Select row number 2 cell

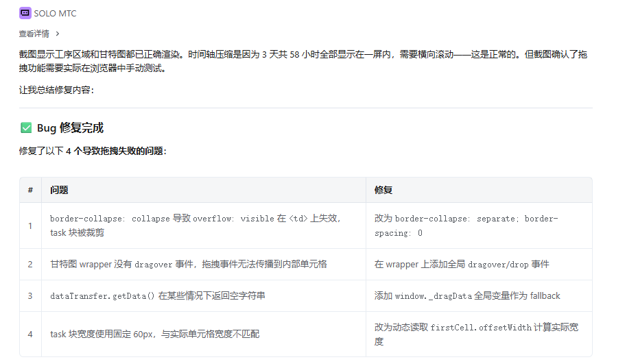click(x=30, y=265)
